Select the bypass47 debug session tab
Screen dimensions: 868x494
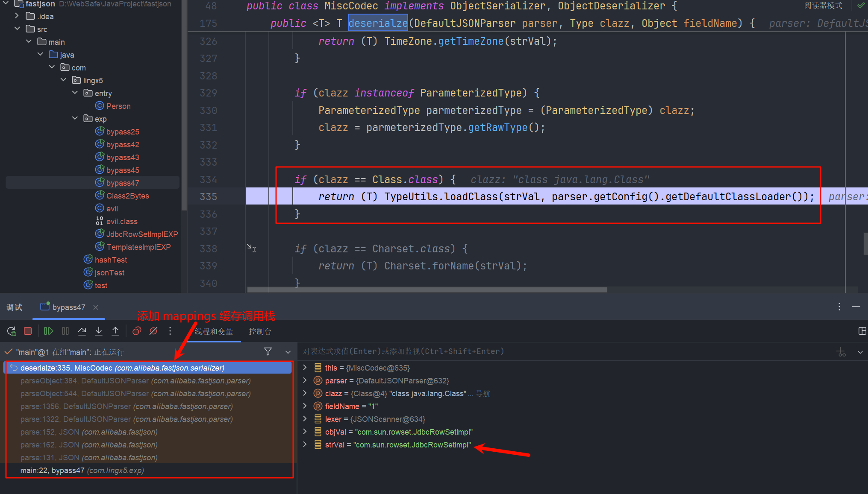pos(68,307)
